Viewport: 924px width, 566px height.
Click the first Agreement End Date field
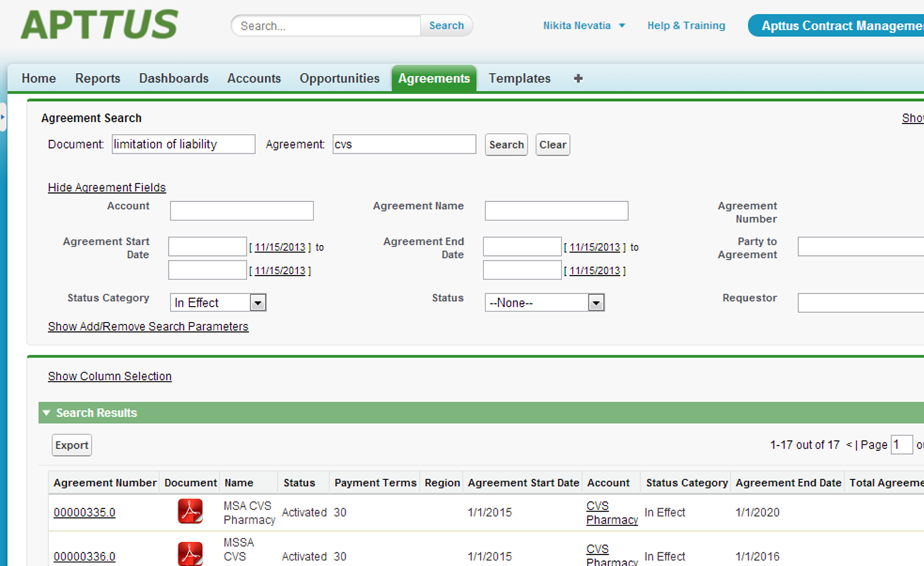pos(522,247)
